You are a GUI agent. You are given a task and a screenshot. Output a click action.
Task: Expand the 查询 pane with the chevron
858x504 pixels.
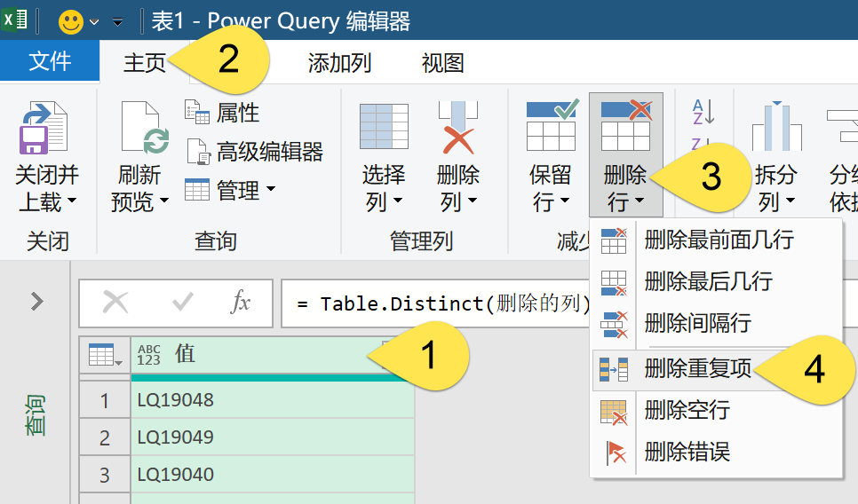tap(36, 301)
